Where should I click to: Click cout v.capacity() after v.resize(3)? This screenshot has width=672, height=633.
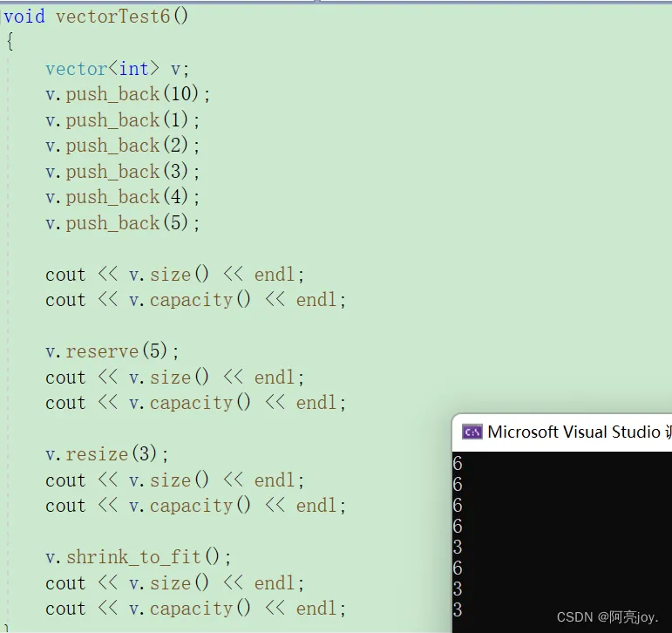point(196,506)
